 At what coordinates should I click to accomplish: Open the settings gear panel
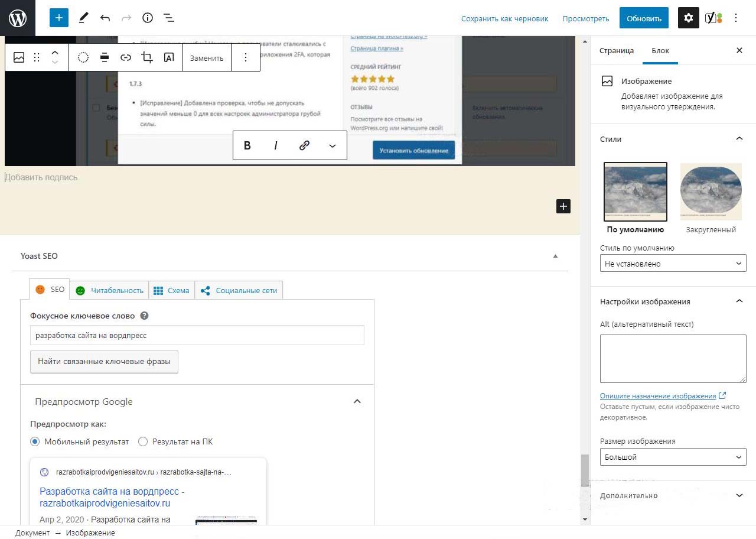tap(688, 18)
